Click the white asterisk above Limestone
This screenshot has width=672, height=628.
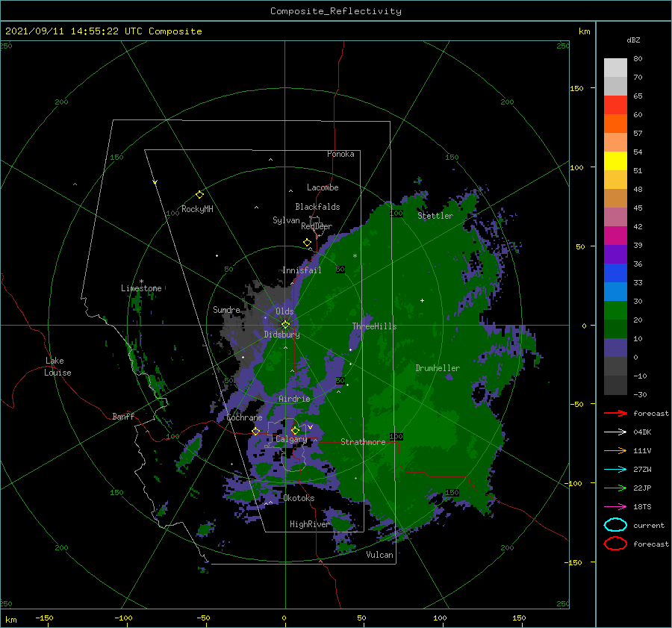pos(141,282)
